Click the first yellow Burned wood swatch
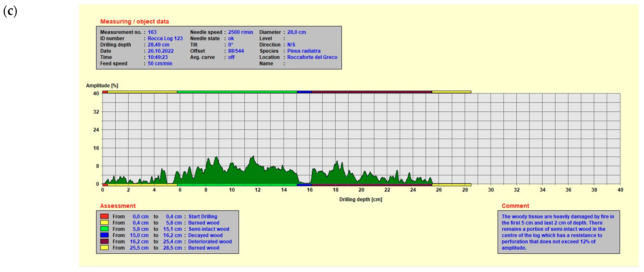Image resolution: width=644 pixels, height=272 pixels. tap(104, 223)
